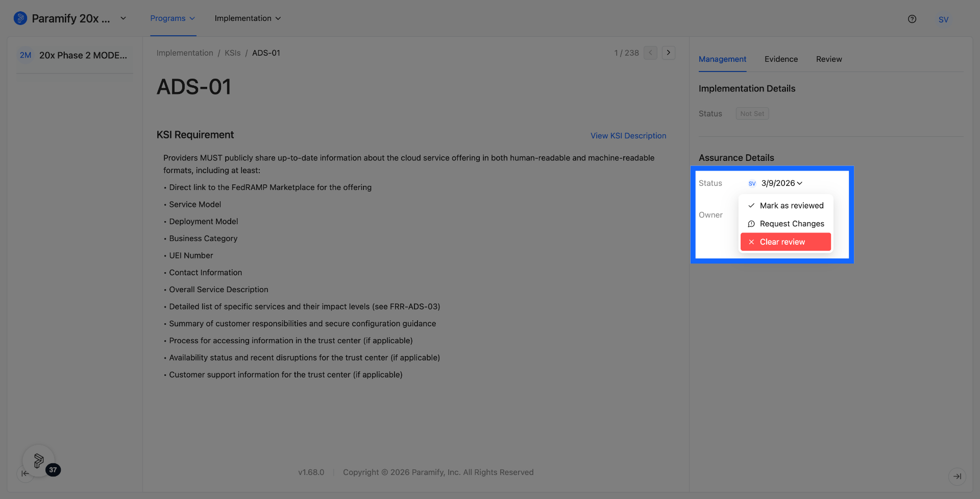Click the SV reviewer avatar beside 3/9/2026

tap(752, 183)
